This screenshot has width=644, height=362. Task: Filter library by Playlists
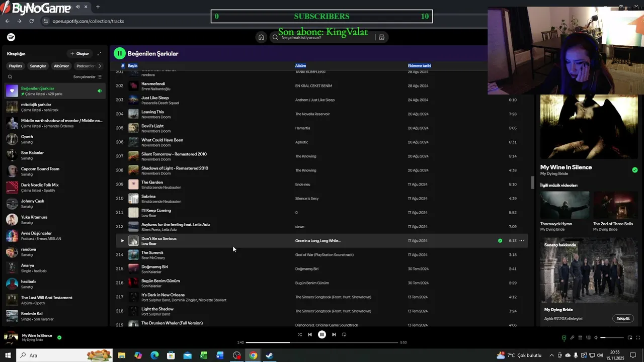16,66
